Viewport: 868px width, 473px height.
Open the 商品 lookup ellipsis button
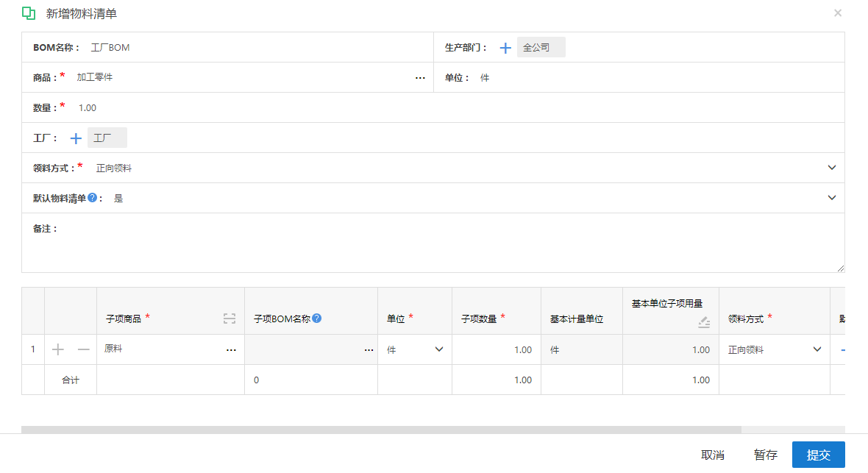420,77
